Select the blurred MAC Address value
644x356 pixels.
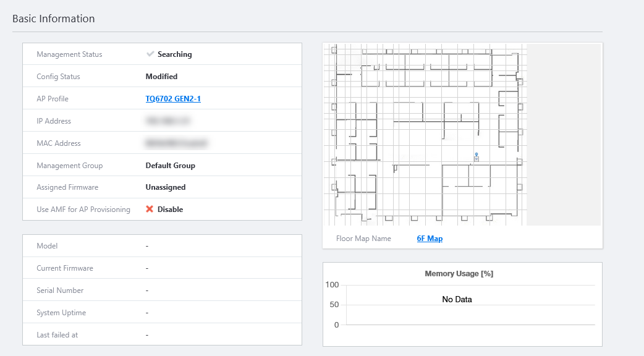176,143
